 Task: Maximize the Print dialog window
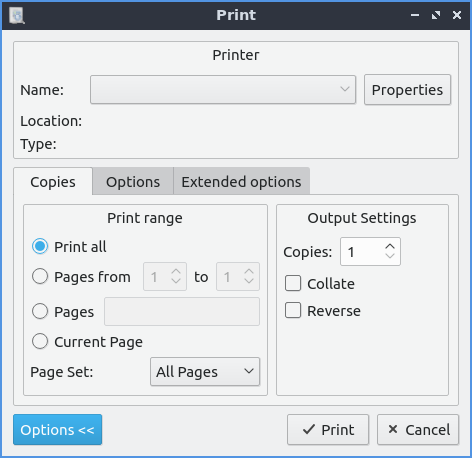coord(436,15)
